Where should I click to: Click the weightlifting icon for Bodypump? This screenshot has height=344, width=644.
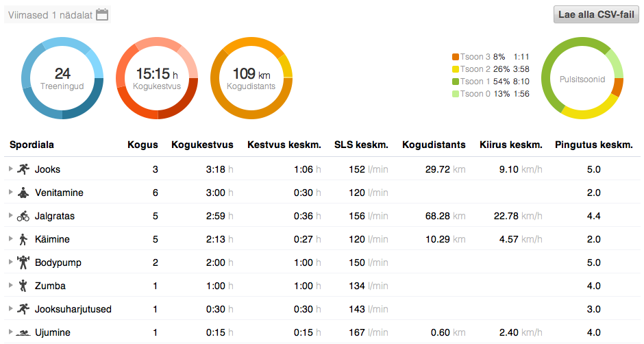pos(24,262)
